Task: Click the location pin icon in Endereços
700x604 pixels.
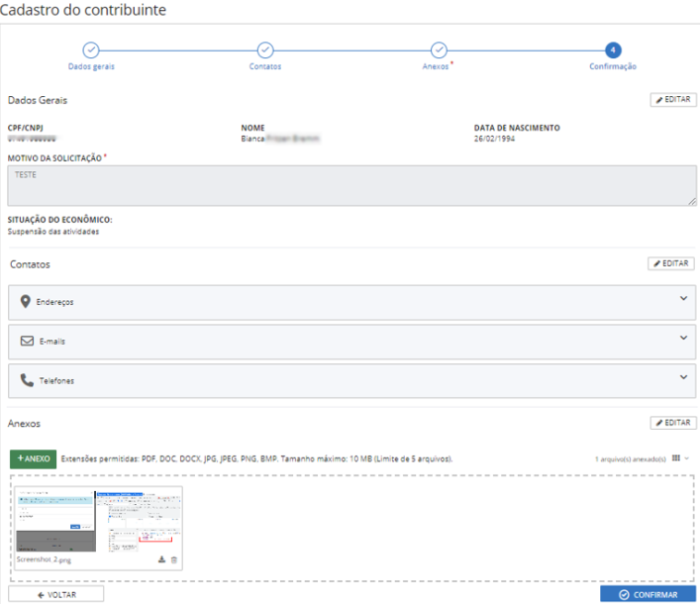Action: [26, 301]
